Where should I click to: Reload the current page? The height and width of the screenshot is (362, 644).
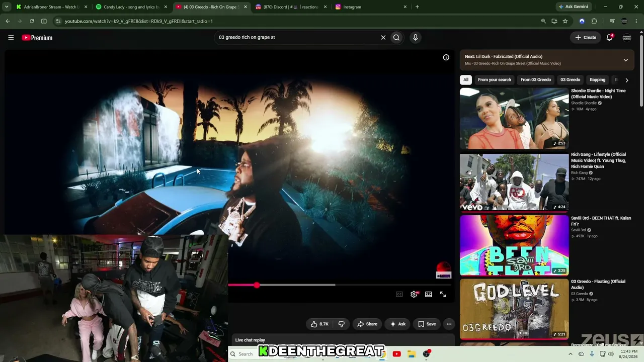point(32,21)
